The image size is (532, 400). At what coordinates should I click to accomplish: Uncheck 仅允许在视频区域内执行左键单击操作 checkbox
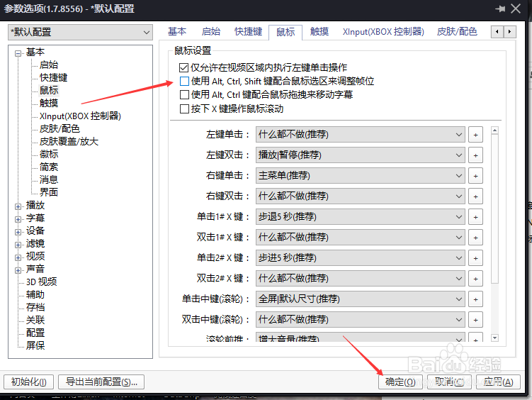(183, 67)
